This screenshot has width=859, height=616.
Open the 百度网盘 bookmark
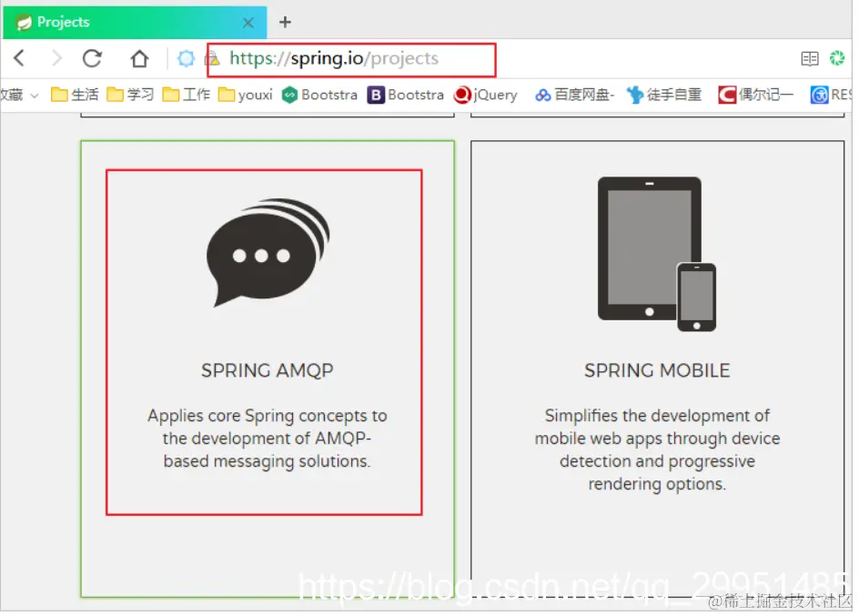click(575, 95)
